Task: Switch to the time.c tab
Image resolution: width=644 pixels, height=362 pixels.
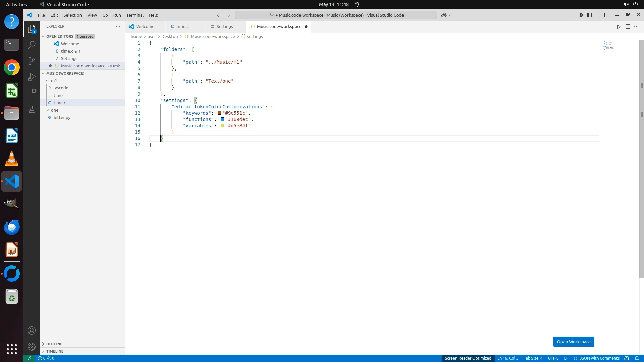Action: (x=182, y=27)
